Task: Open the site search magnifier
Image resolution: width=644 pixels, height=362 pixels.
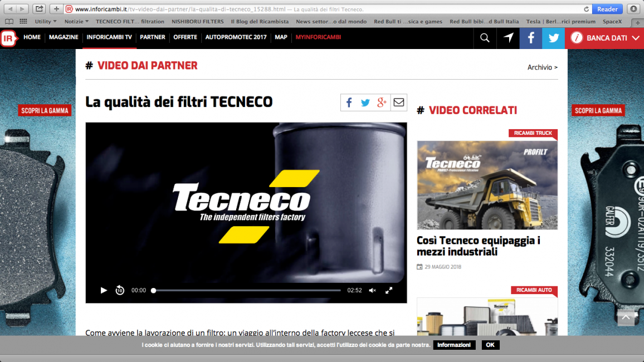Action: [x=485, y=38]
